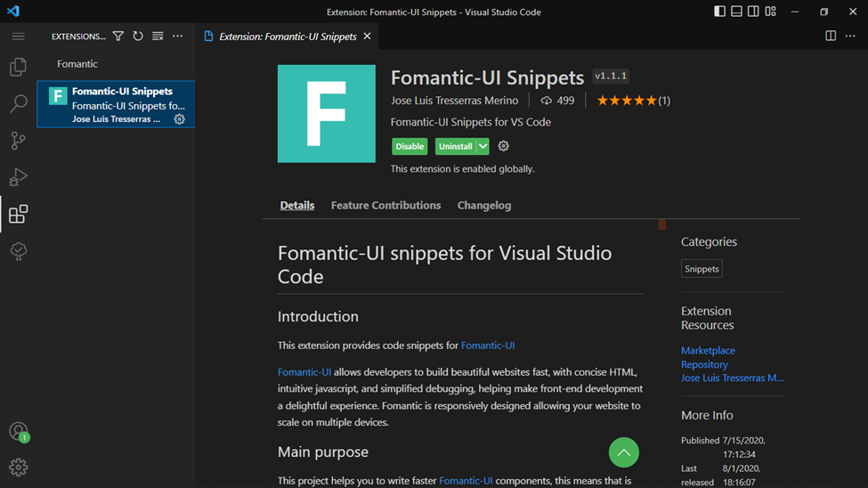Click the Snippets category tag
Image resolution: width=868 pixels, height=488 pixels.
click(702, 269)
